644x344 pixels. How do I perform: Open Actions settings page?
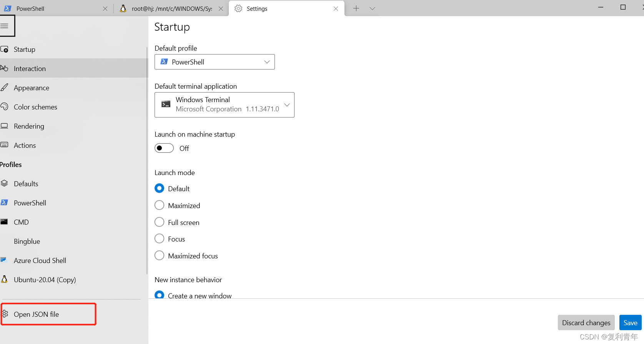(73, 145)
